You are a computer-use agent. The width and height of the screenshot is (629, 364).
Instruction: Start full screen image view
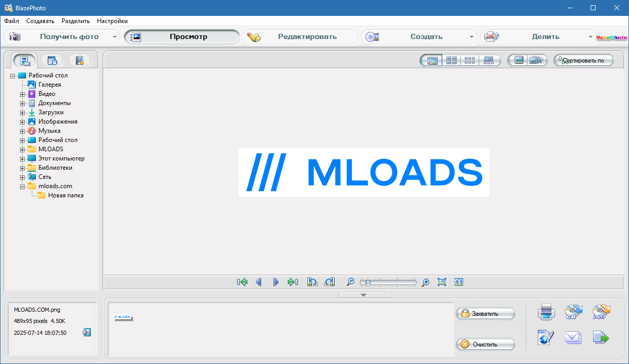point(519,60)
